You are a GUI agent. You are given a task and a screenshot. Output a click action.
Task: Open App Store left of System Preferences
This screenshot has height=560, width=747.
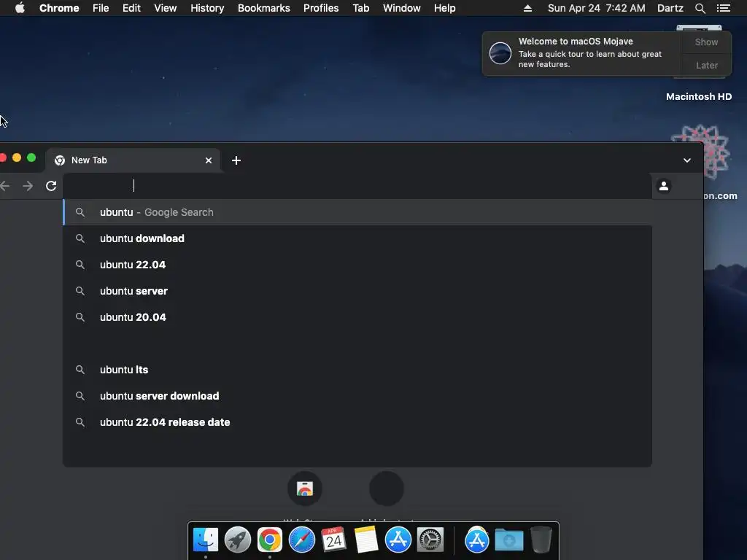click(398, 540)
